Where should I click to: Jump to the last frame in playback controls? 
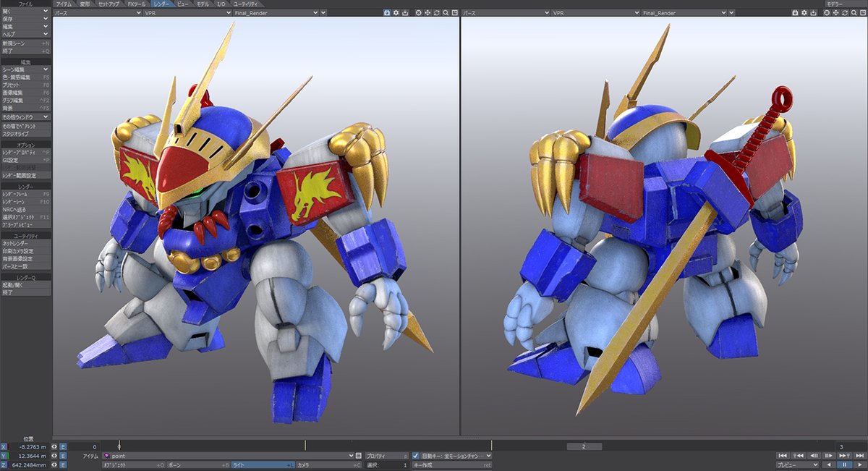click(860, 456)
